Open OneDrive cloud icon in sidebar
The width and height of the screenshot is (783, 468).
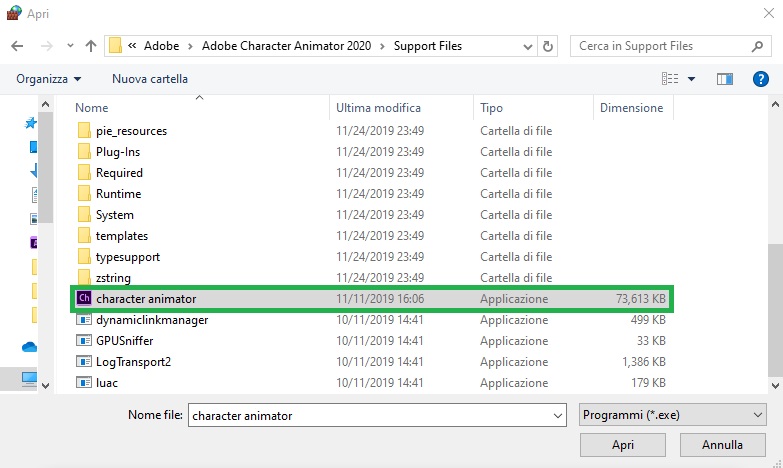coord(29,346)
